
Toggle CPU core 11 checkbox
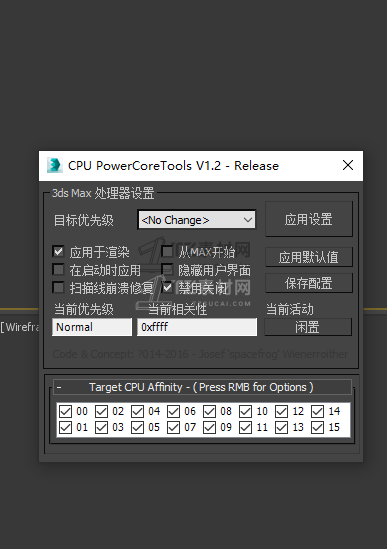click(246, 428)
